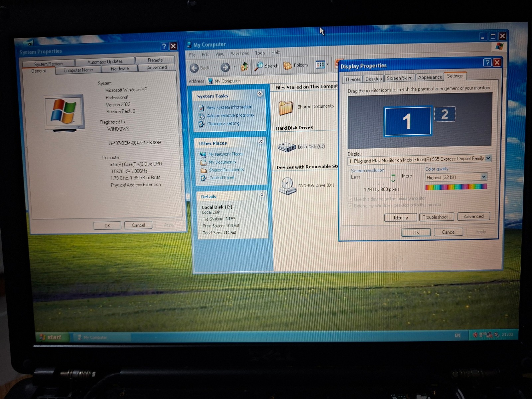Select monitor 2 in Display Properties
532x399 pixels.
tap(445, 114)
